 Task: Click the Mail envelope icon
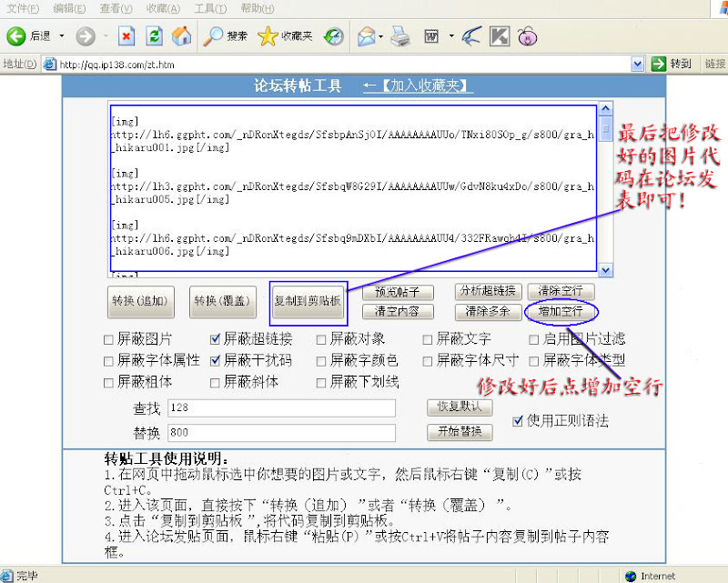point(367,36)
